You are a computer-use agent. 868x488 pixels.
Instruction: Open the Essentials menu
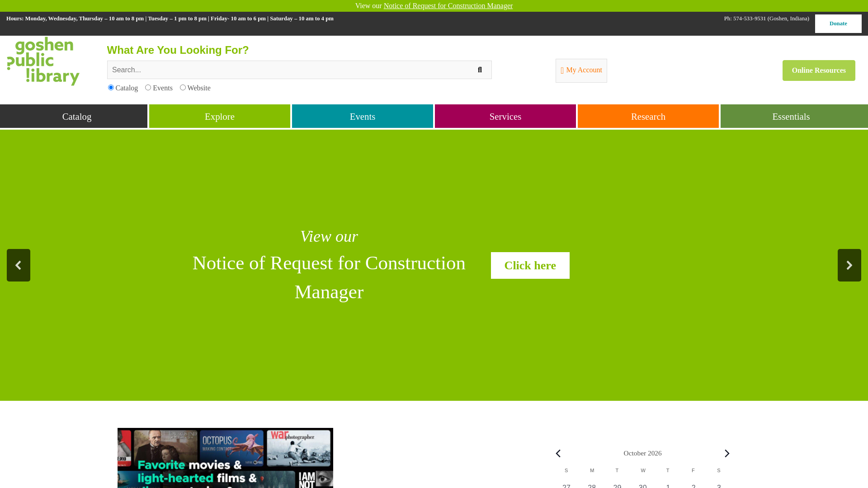(794, 117)
